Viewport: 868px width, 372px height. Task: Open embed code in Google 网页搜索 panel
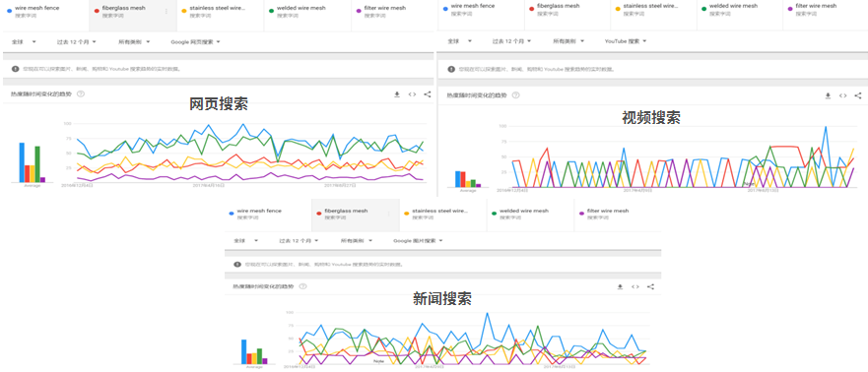pyautogui.click(x=412, y=94)
